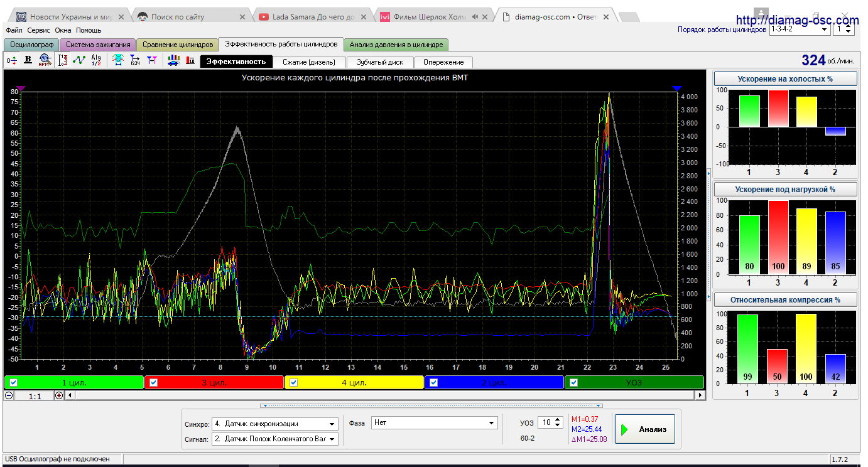Click the Ускорение под нагрузкой % header
This screenshot has width=868, height=467.
point(785,189)
